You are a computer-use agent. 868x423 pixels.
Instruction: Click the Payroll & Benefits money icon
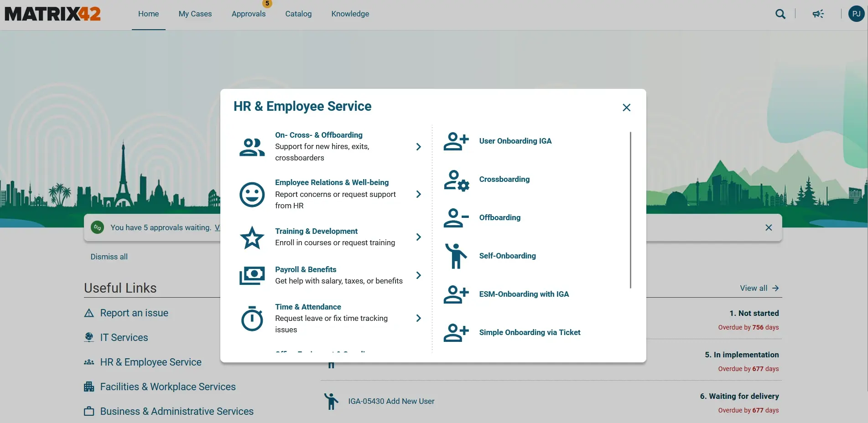coord(252,275)
